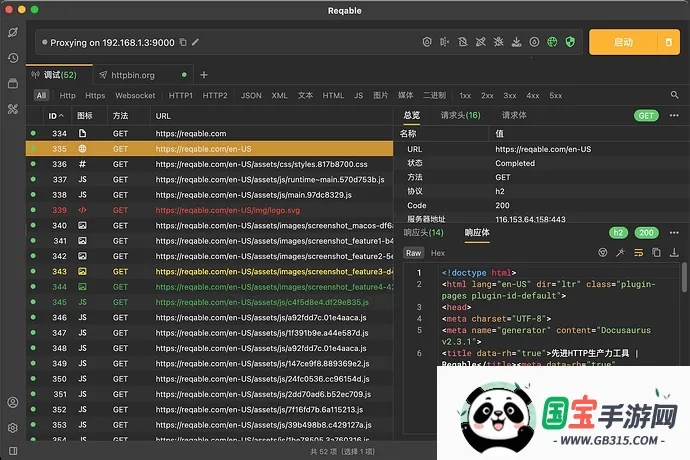
Task: Open response panel more options menu
Action: [x=674, y=232]
